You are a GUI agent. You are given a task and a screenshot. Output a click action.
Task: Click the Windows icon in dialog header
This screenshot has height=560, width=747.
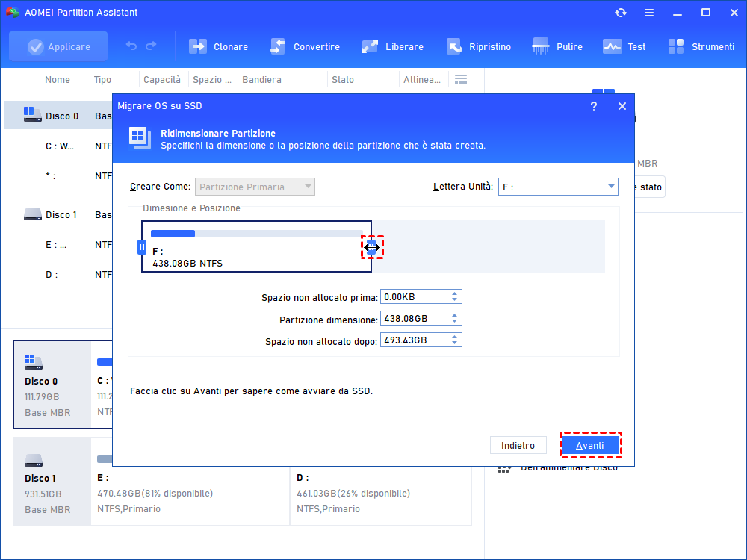coord(140,138)
